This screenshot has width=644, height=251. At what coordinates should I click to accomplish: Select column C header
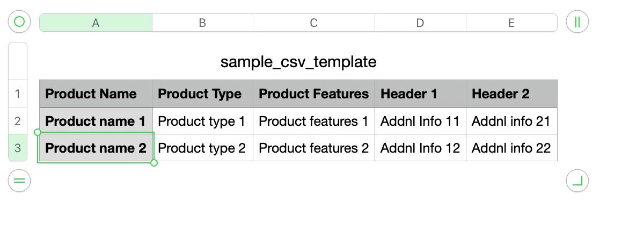(313, 23)
